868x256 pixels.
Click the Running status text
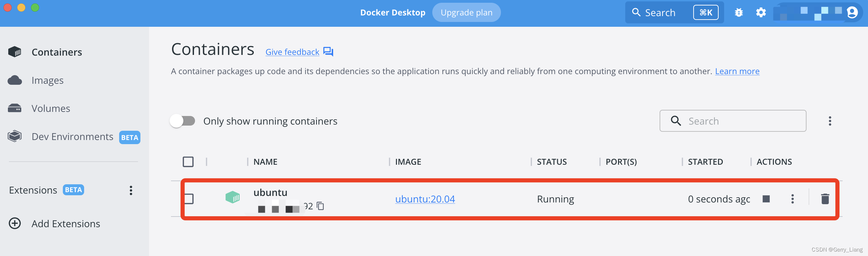coord(556,199)
